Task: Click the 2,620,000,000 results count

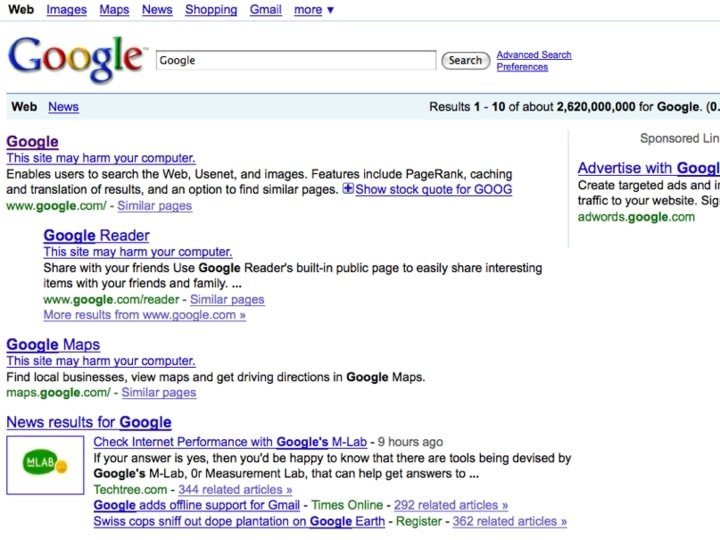Action: point(596,107)
